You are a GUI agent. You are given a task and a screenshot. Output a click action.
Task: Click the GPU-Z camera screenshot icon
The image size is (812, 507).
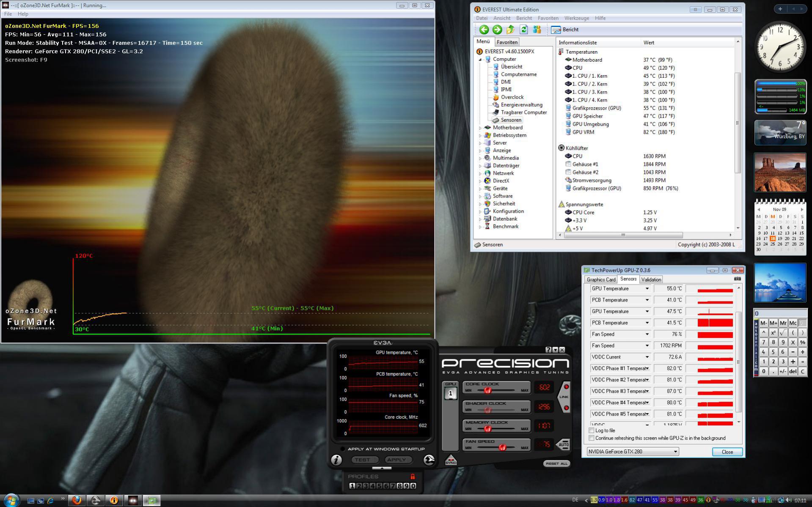[x=737, y=279]
